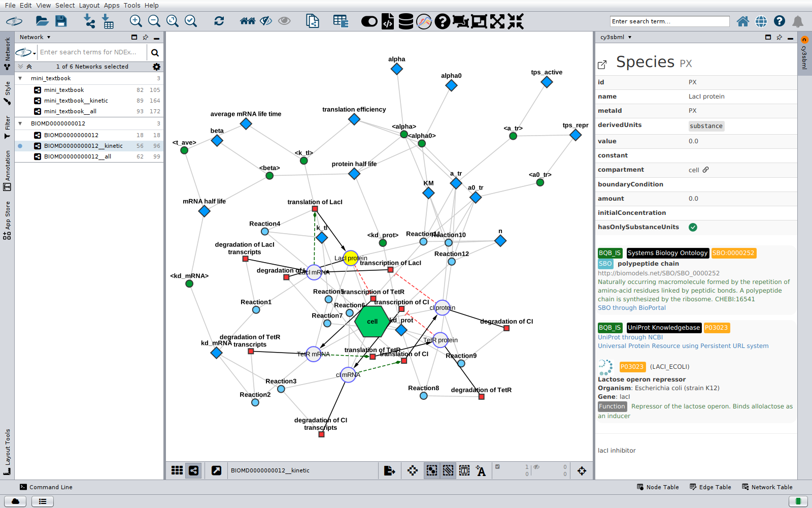The width and height of the screenshot is (812, 508).
Task: Switch to the Node Table tab
Action: (x=658, y=487)
